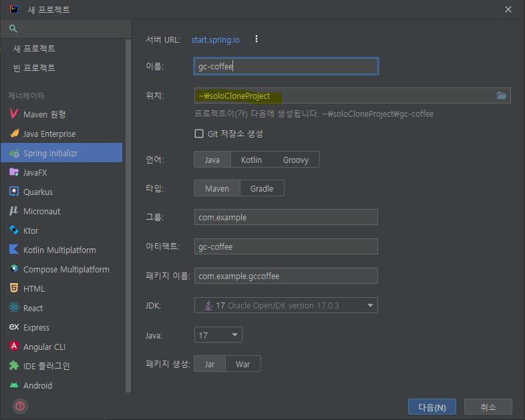This screenshot has height=420, width=525.
Task: Click the Kotlin Multiplatform icon
Action: [14, 249]
